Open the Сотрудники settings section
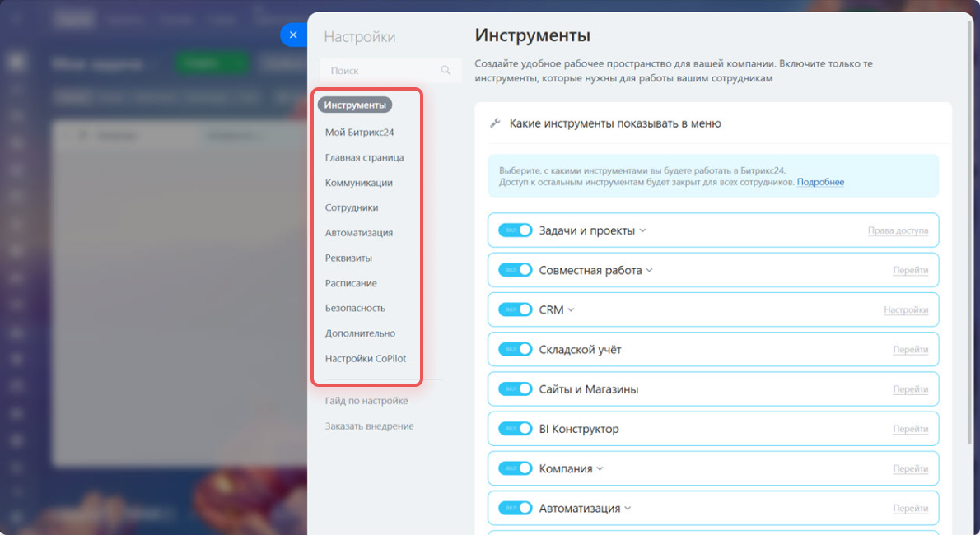Viewport: 980px width, 535px height. (x=352, y=207)
